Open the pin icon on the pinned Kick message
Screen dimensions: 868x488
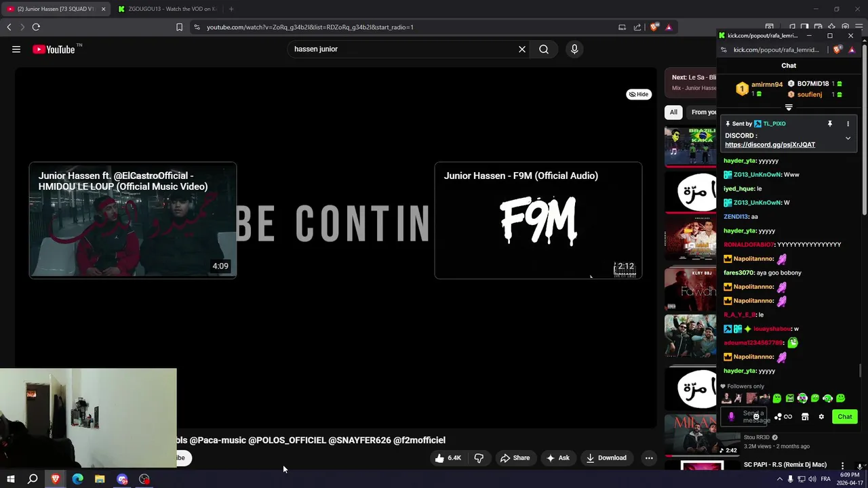829,124
